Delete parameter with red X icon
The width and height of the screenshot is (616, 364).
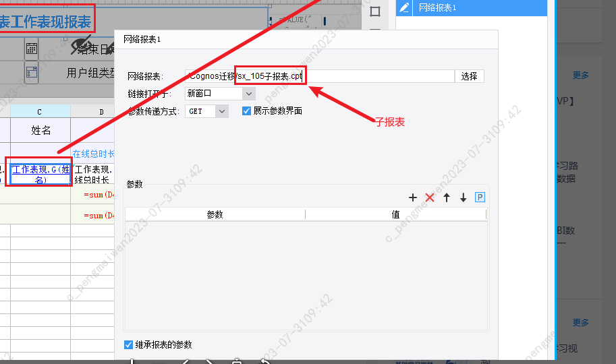point(430,198)
